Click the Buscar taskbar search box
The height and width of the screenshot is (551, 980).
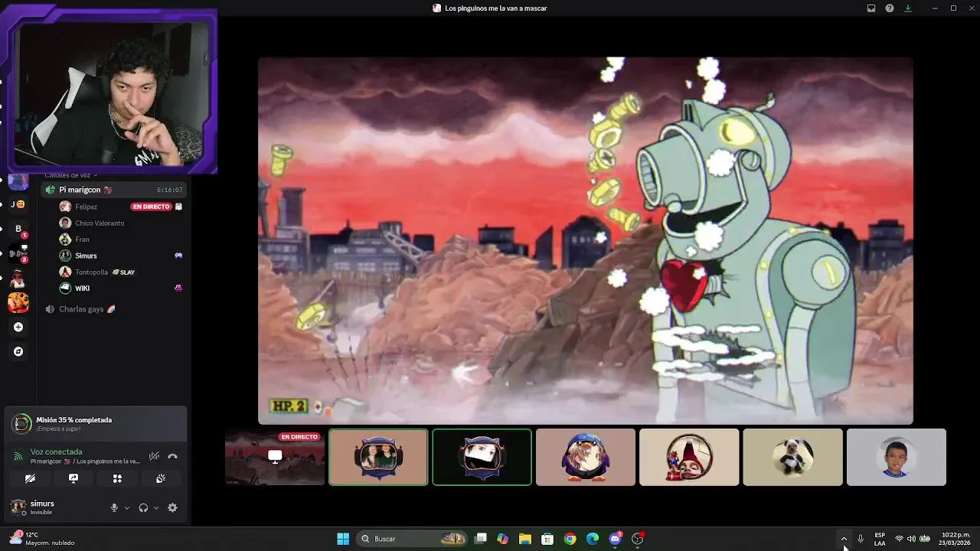413,539
